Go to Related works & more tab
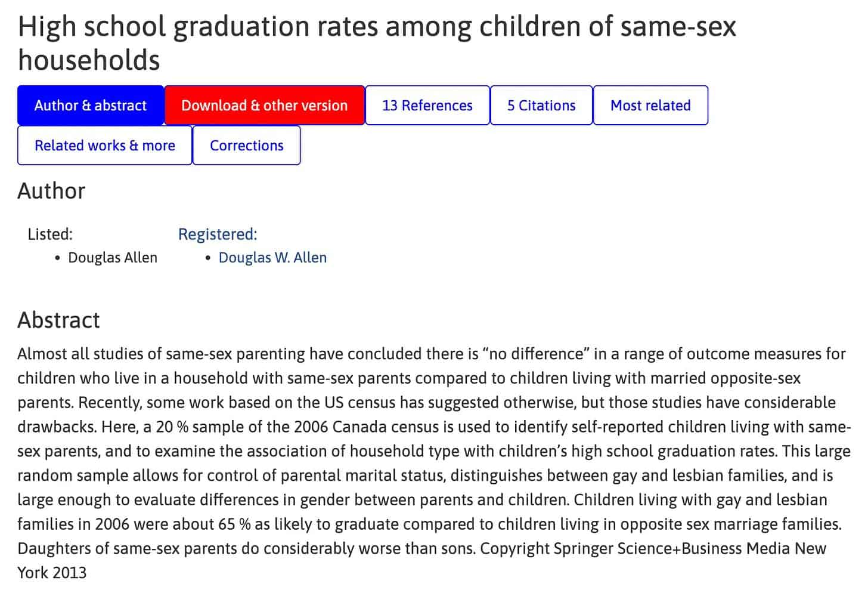Image resolution: width=868 pixels, height=593 pixels. [x=105, y=146]
